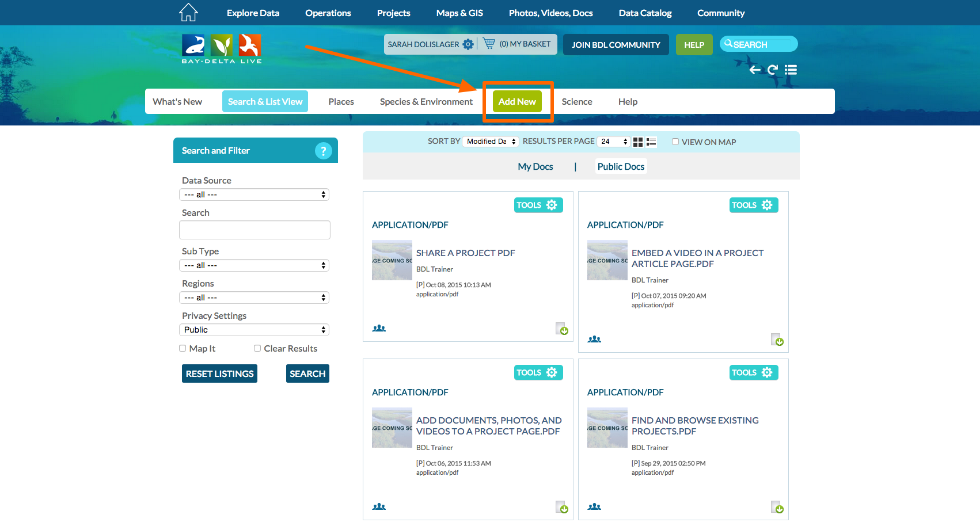Expand the Data Source dropdown
The image size is (980, 526).
pos(254,195)
